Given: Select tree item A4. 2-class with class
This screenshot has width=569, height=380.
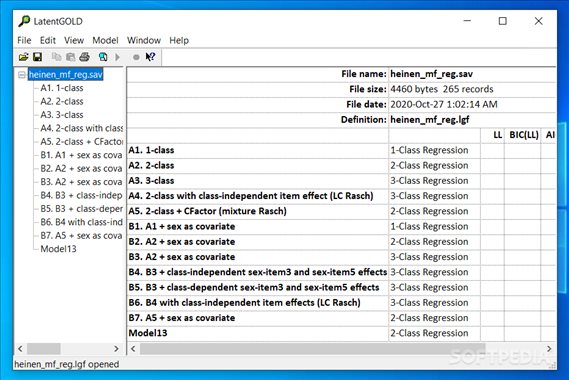Looking at the screenshot, I should (82, 128).
